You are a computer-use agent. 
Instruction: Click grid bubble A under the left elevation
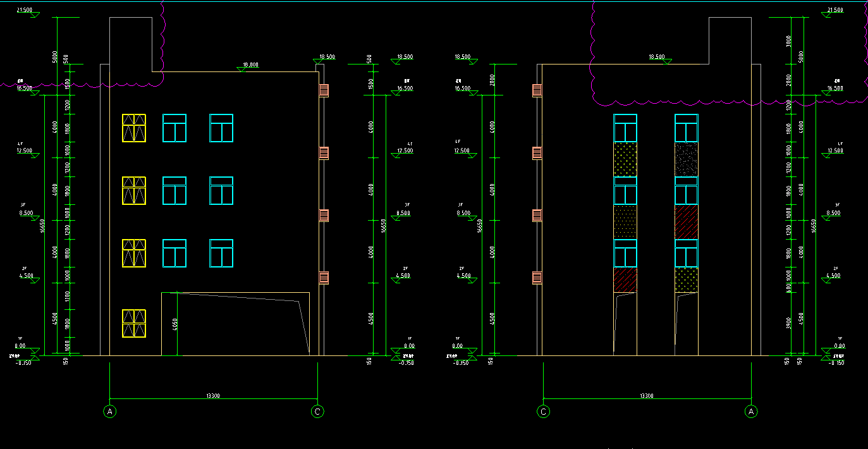pyautogui.click(x=110, y=412)
